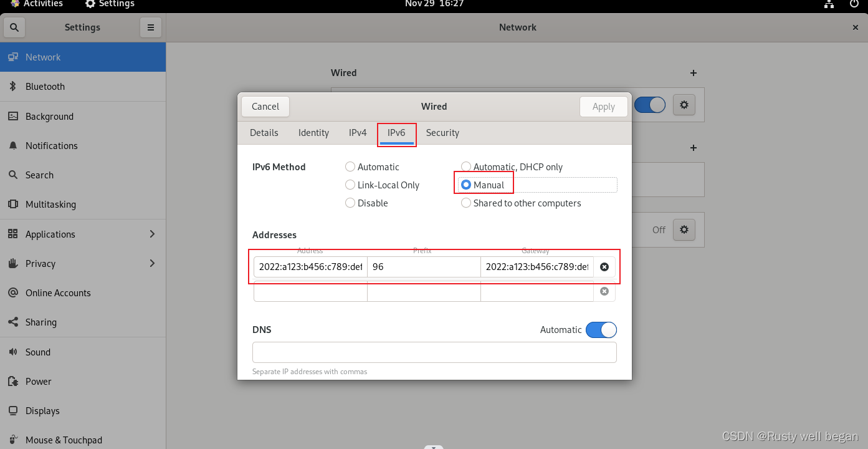Image resolution: width=868 pixels, height=449 pixels.
Task: Click the Gateway field with 2022:a123
Action: 537,267
